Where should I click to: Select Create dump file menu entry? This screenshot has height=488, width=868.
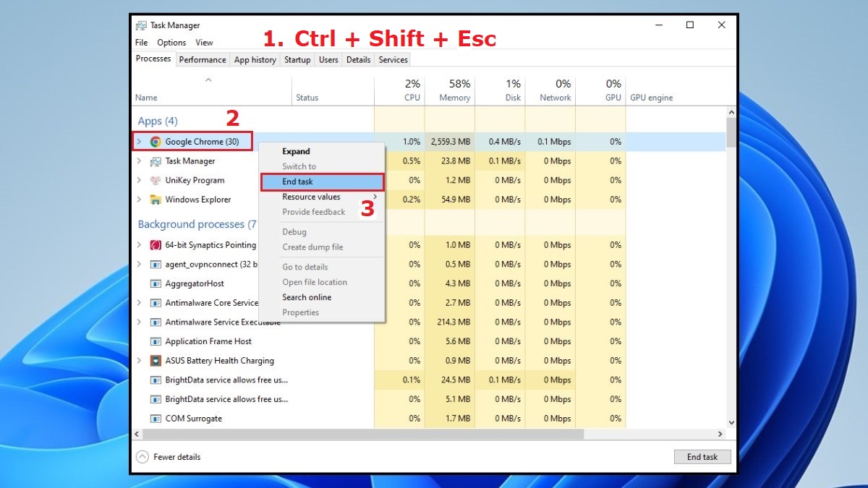pyautogui.click(x=322, y=247)
